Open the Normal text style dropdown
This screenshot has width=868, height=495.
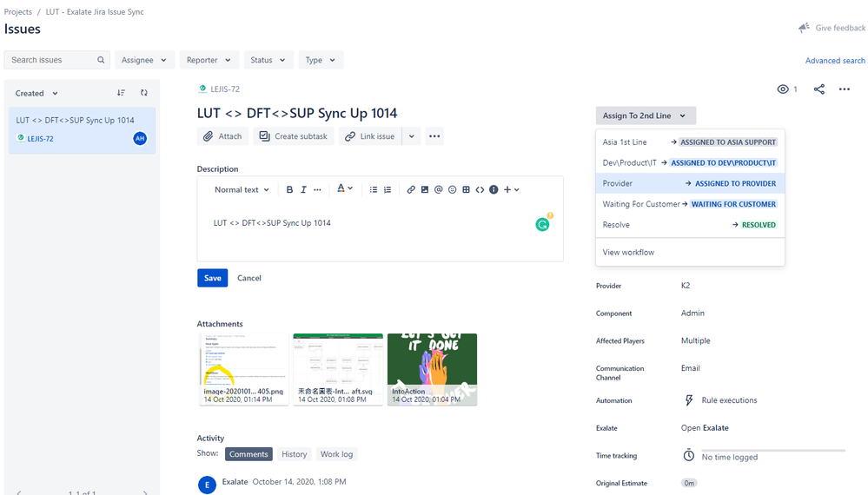click(242, 189)
